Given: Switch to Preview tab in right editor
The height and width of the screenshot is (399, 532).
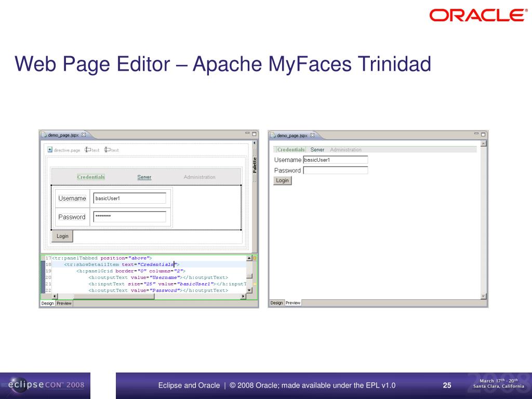Looking at the screenshot, I should [293, 303].
